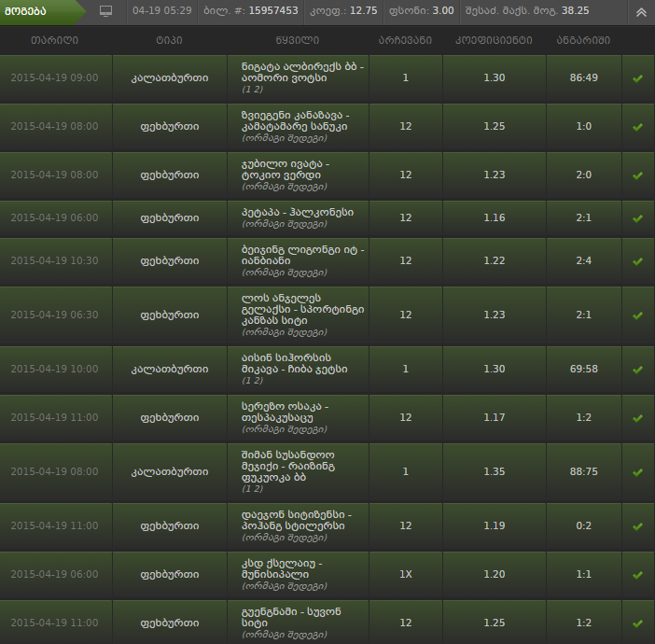The image size is (655, 644).
Task: Click the green checkmark for ბეიჯინგ ლიგონგი row
Action: pyautogui.click(x=637, y=261)
